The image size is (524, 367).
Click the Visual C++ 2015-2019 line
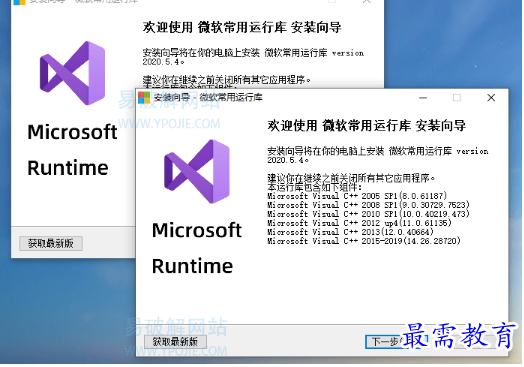(x=364, y=241)
